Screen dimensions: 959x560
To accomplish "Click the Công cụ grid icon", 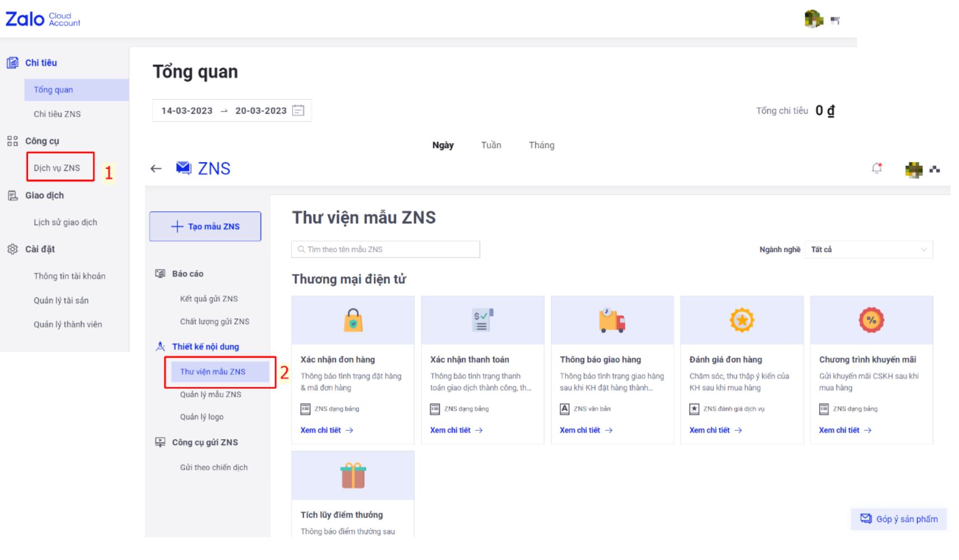I will 12,141.
